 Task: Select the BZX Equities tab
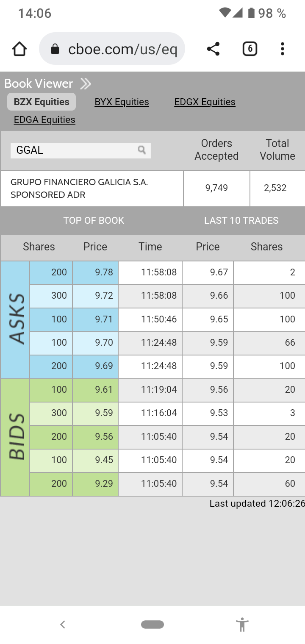click(42, 102)
